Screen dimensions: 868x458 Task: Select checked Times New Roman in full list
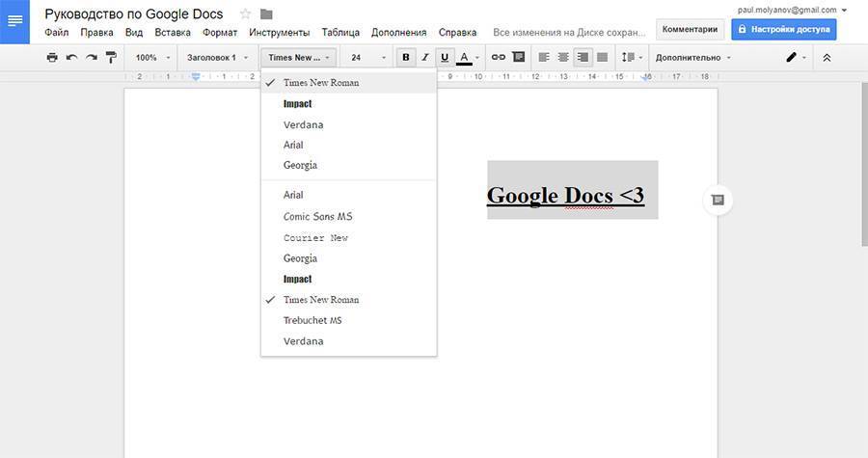(349, 299)
